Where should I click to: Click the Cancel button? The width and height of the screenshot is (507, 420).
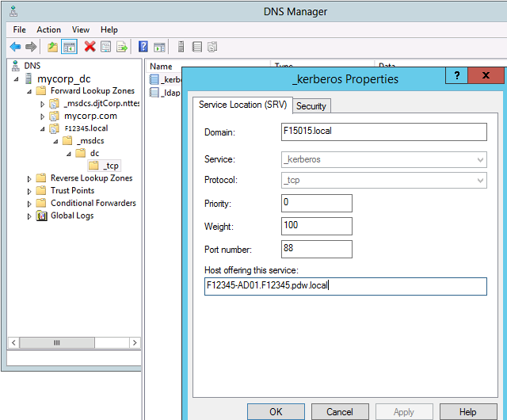340,411
